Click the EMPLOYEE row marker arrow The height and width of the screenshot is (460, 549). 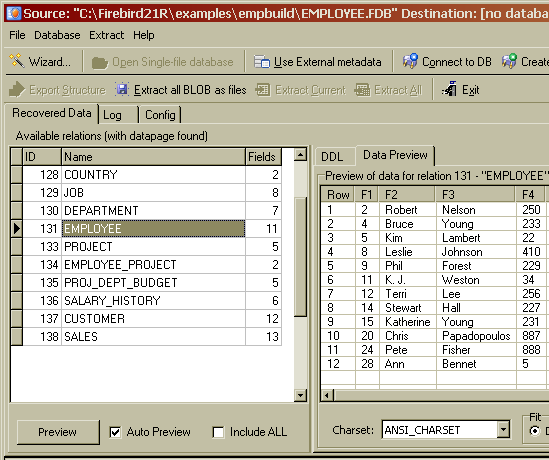pyautogui.click(x=16, y=229)
